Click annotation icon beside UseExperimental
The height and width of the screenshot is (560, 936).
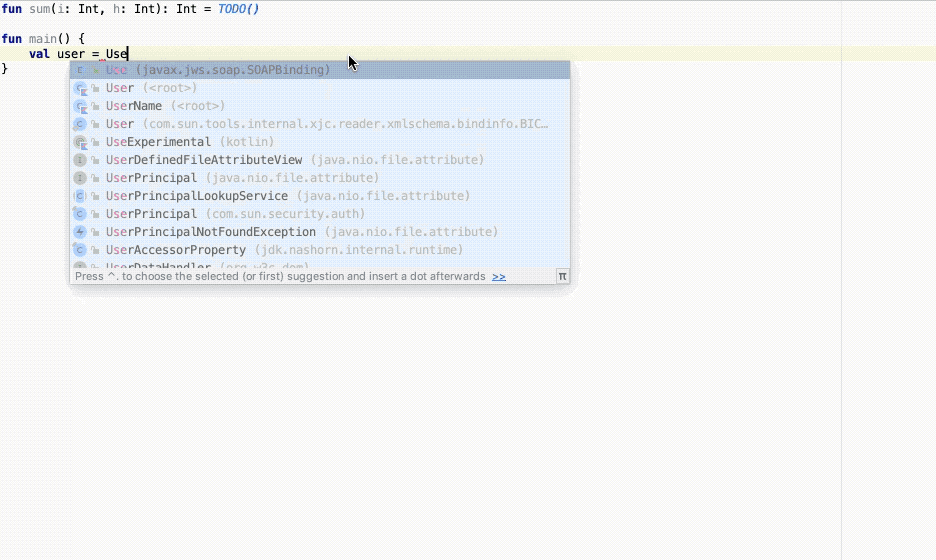(80, 142)
